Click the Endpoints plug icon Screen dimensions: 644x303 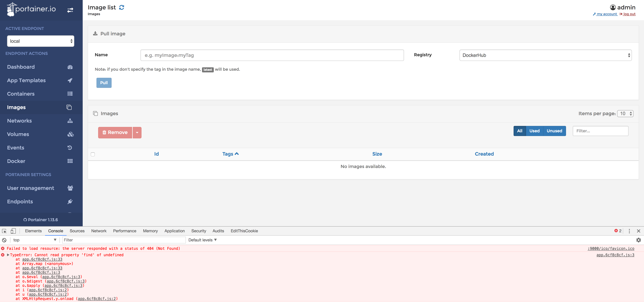tap(70, 202)
